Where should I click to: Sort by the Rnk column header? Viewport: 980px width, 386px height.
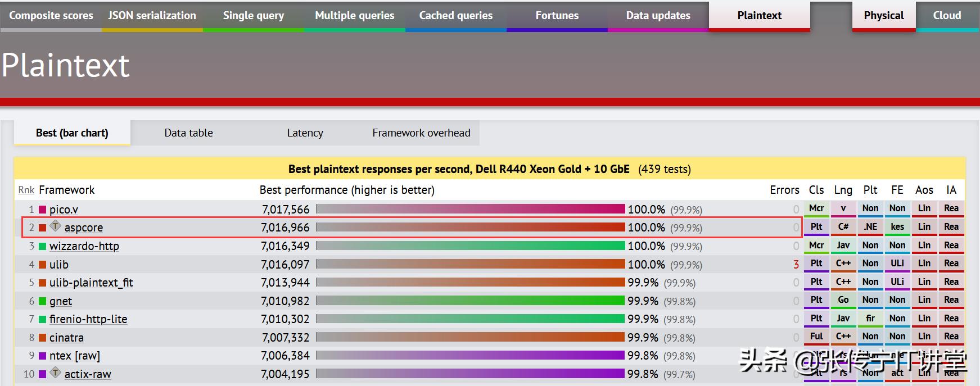pos(26,190)
